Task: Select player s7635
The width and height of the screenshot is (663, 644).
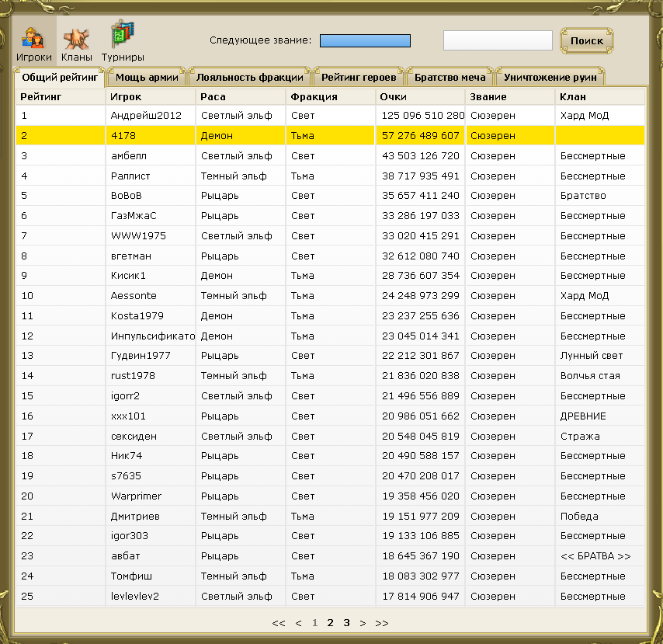Action: point(126,476)
